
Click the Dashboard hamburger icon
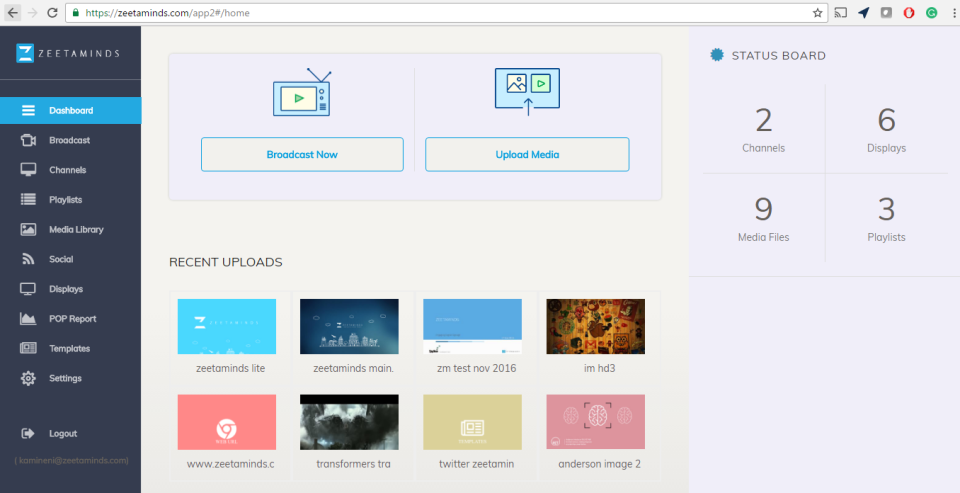[x=28, y=110]
